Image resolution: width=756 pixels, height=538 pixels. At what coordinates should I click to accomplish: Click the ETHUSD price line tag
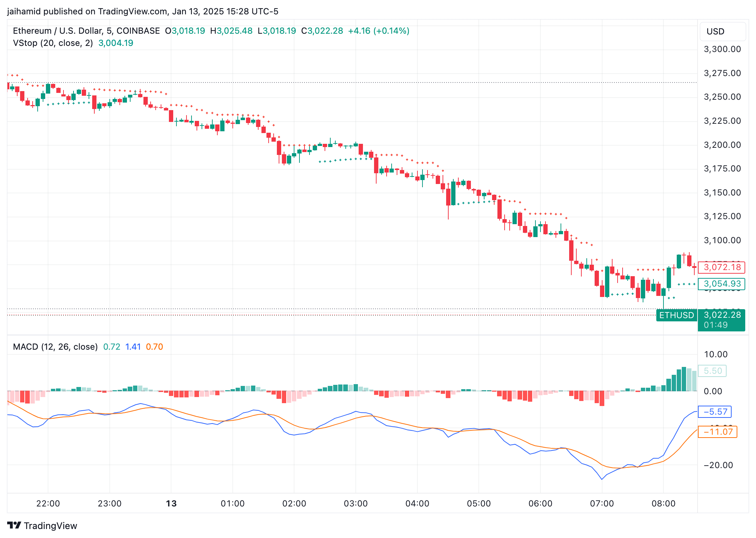click(x=676, y=315)
